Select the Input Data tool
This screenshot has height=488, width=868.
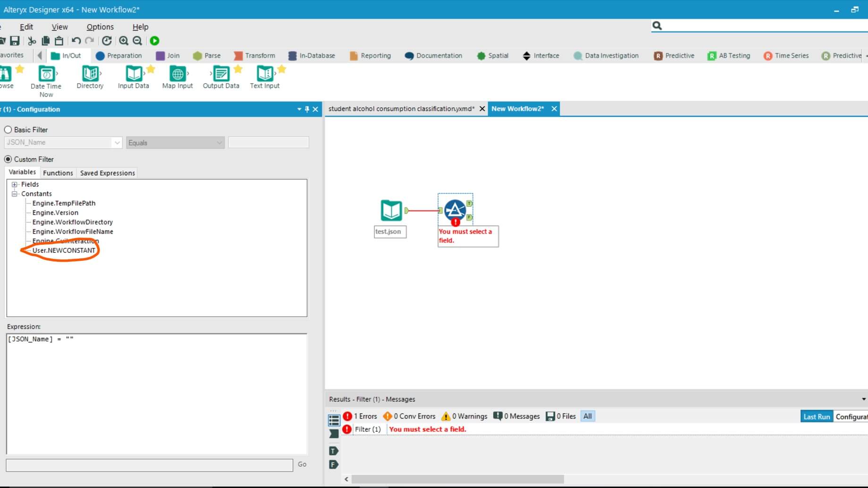tap(134, 77)
